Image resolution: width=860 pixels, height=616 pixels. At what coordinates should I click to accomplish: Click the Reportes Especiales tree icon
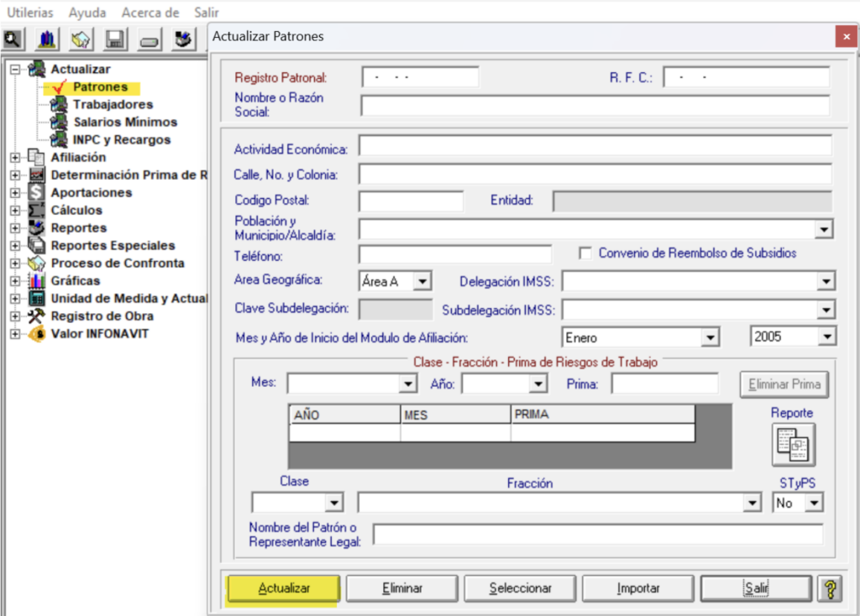coord(37,245)
